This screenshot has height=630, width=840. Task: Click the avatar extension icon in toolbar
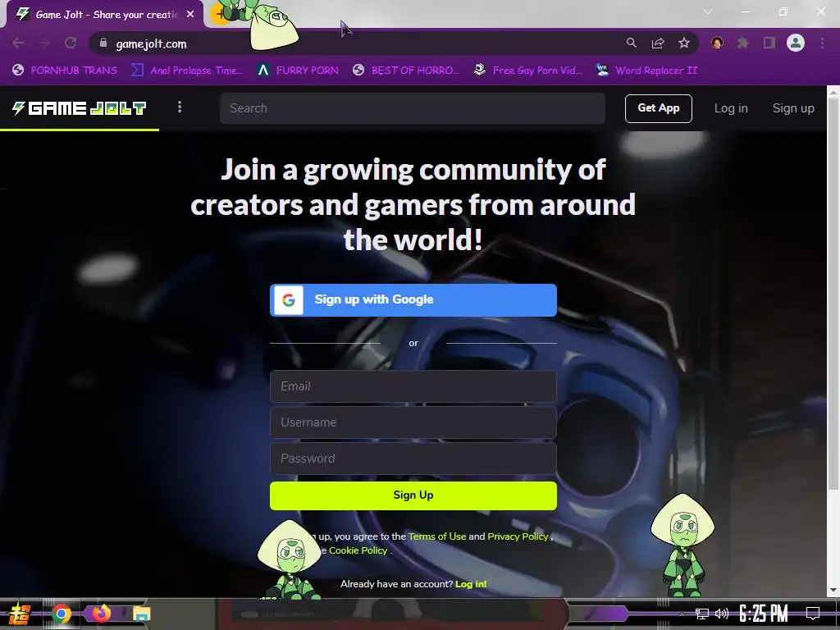(x=717, y=43)
